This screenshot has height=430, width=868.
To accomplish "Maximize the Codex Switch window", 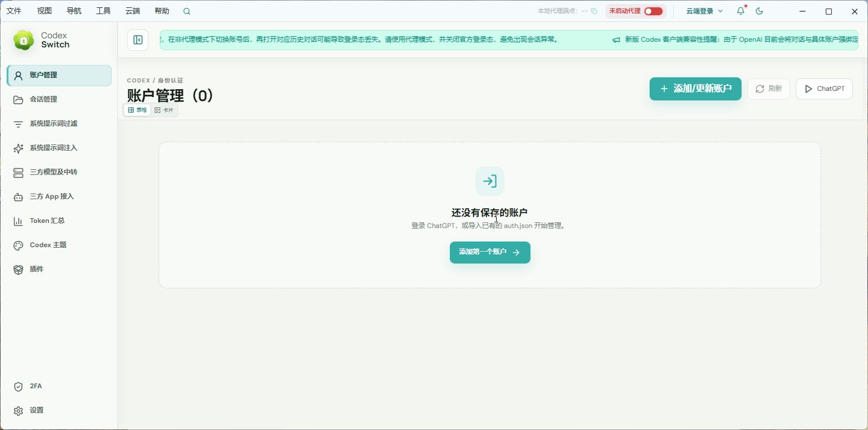I will [x=829, y=11].
